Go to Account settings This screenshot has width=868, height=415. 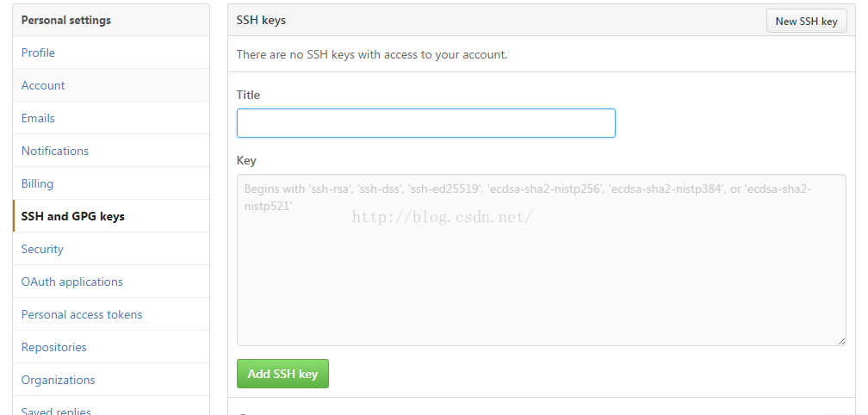pyautogui.click(x=43, y=85)
